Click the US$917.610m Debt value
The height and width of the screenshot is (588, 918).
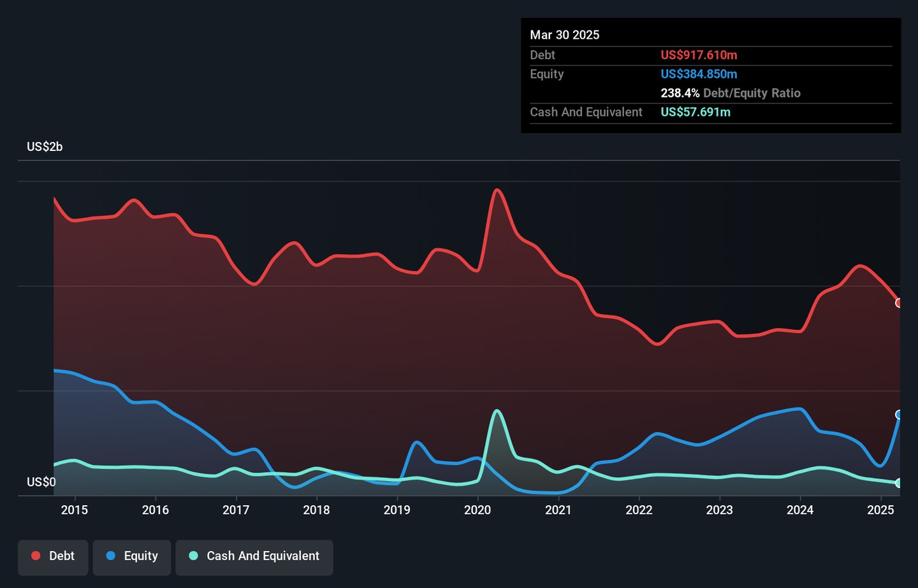699,55
